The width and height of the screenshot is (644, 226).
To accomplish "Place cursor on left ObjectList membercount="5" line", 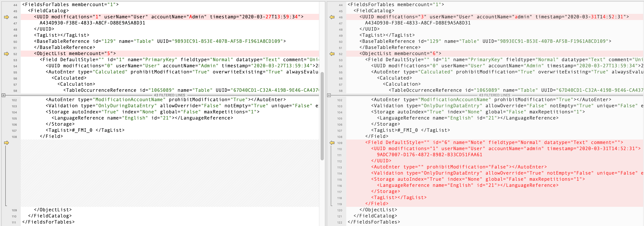I will [75, 54].
